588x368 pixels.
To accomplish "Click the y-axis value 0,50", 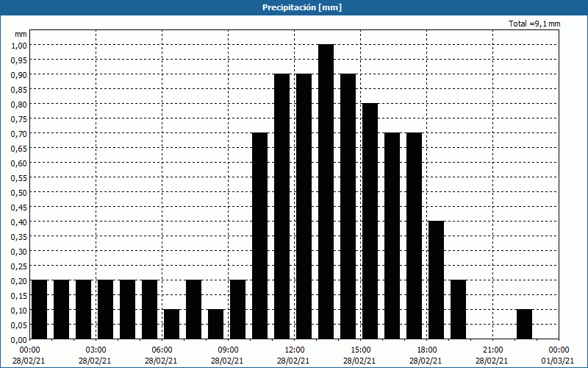I will point(20,192).
